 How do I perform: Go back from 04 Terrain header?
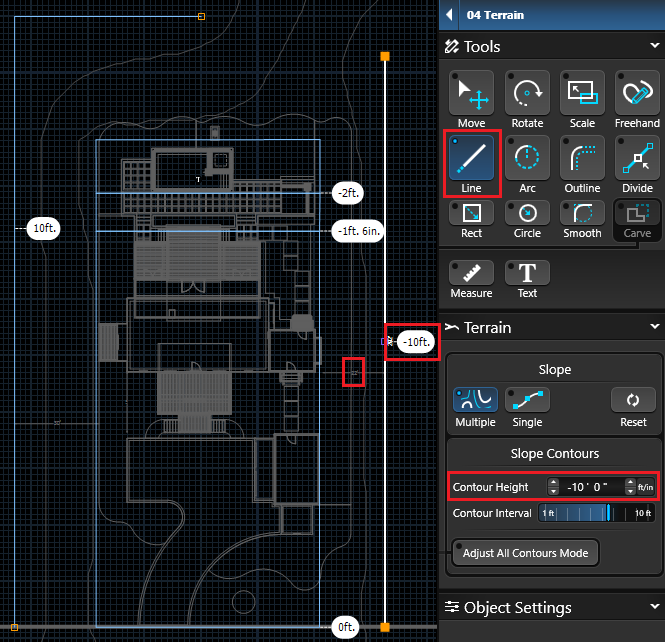[450, 15]
